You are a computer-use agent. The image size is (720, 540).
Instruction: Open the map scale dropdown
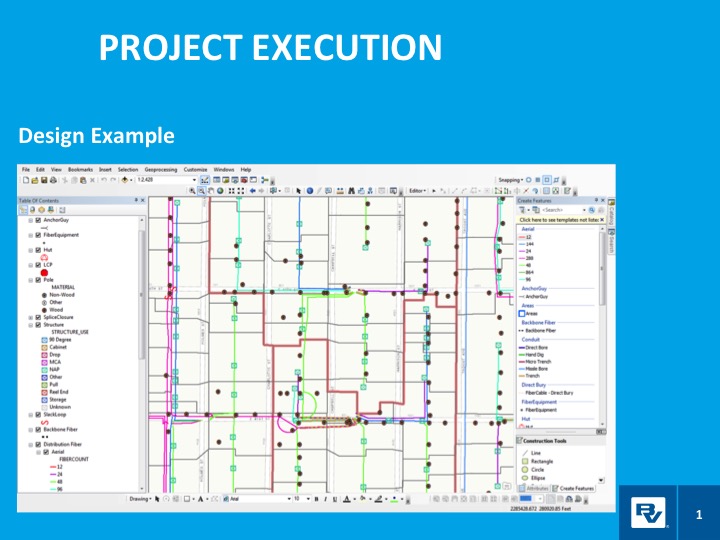pos(194,180)
